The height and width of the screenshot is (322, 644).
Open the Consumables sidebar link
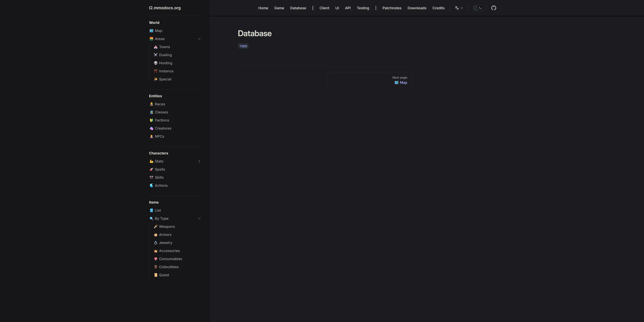170,259
